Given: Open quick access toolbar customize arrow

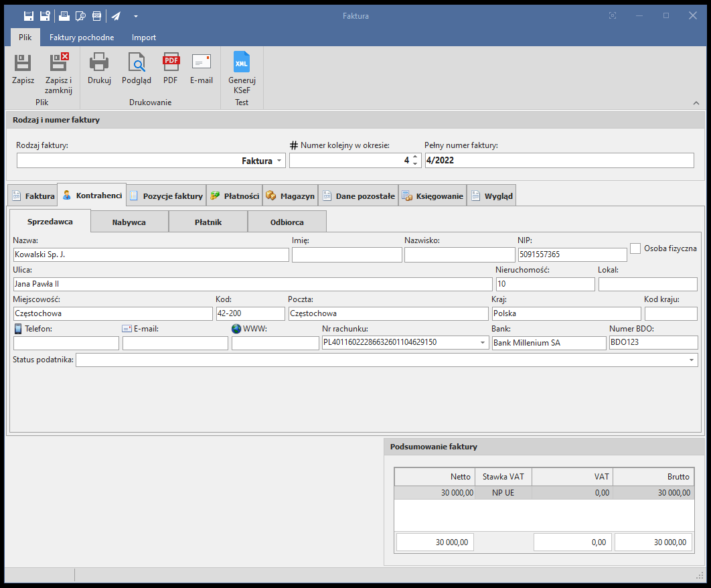Looking at the screenshot, I should click(x=136, y=15).
